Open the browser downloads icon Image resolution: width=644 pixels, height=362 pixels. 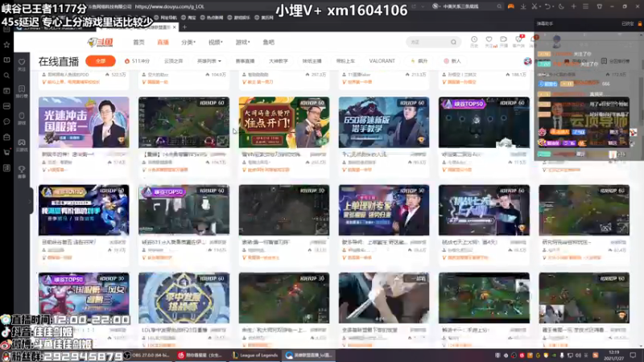click(523, 6)
